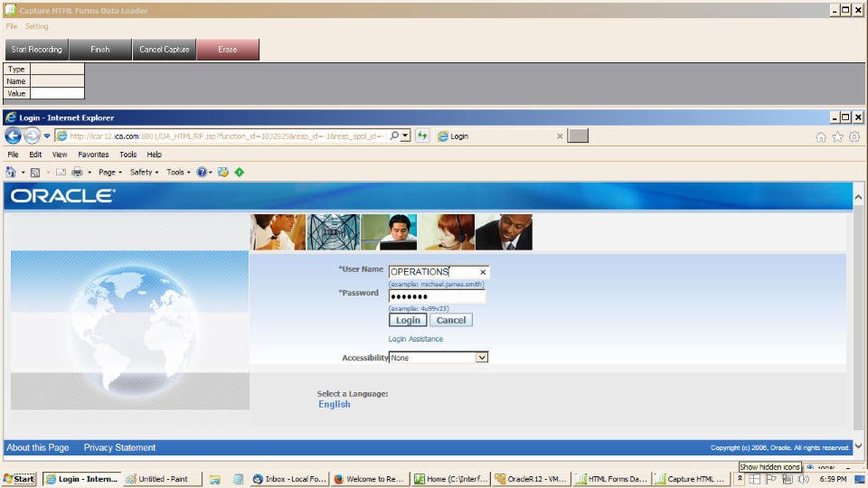The height and width of the screenshot is (488, 868).
Task: Expand the Print options dropdown arrow
Action: (90, 173)
